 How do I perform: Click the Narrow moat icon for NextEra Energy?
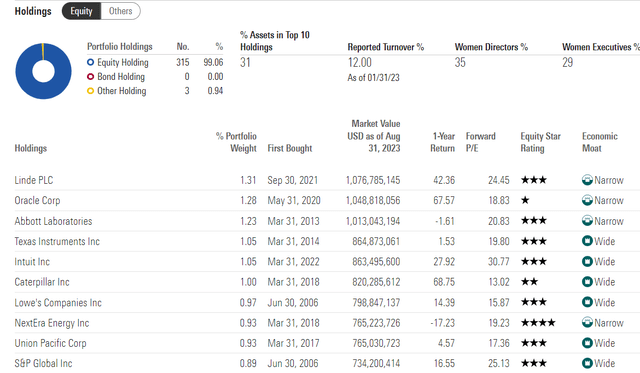coord(587,323)
